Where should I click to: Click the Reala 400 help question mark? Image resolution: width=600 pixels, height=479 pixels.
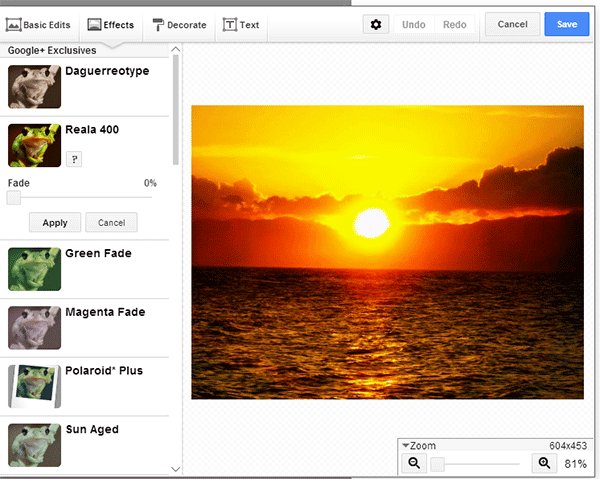click(74, 159)
